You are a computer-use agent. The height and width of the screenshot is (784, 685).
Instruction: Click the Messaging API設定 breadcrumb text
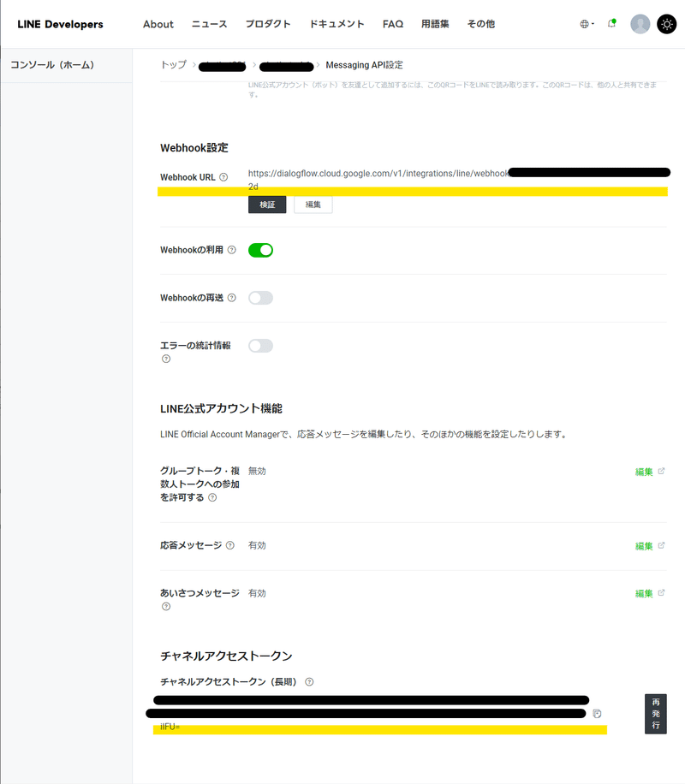pyautogui.click(x=364, y=65)
